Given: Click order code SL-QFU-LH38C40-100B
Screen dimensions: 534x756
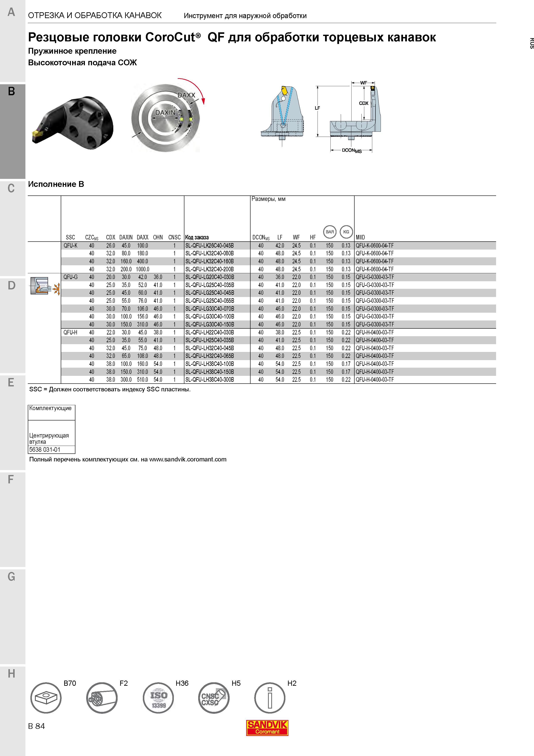Looking at the screenshot, I should point(210,364).
